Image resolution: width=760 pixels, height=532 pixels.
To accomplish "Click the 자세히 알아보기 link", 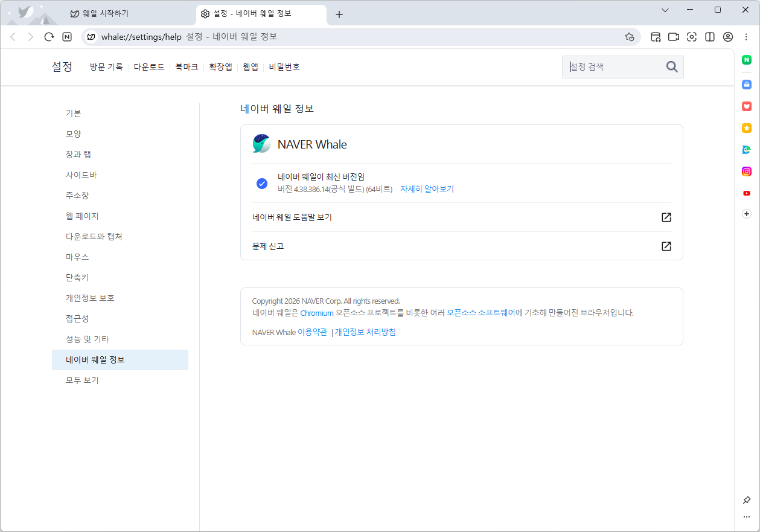I will coord(427,189).
